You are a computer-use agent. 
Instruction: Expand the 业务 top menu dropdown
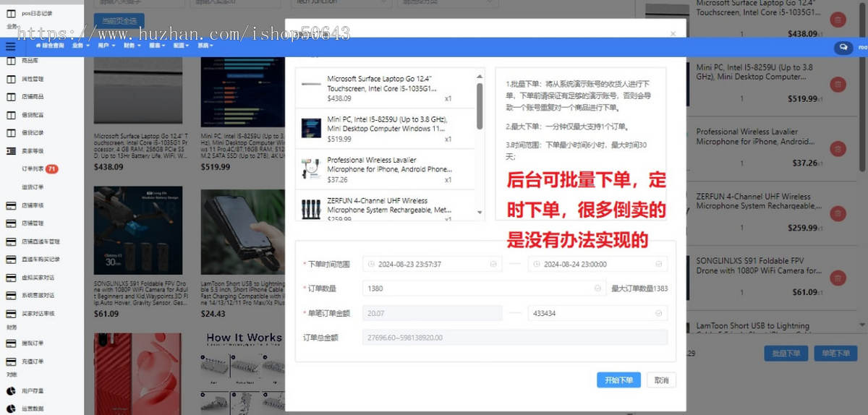pyautogui.click(x=80, y=46)
